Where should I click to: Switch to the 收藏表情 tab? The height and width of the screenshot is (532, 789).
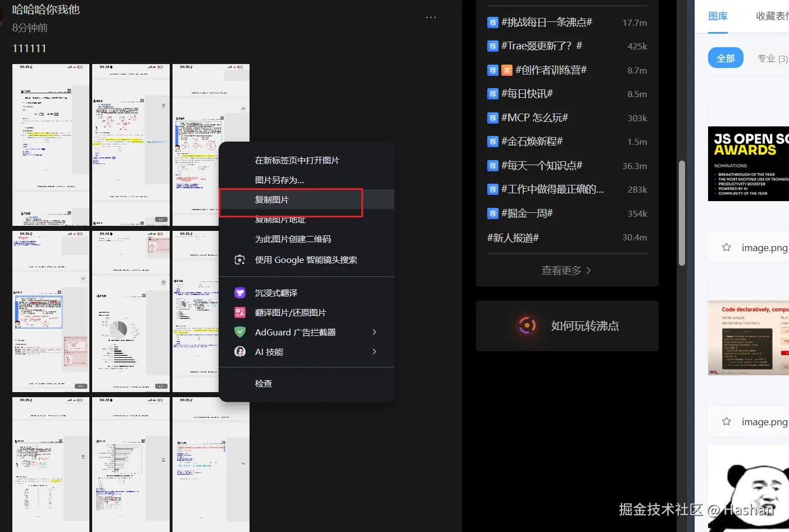(x=772, y=16)
